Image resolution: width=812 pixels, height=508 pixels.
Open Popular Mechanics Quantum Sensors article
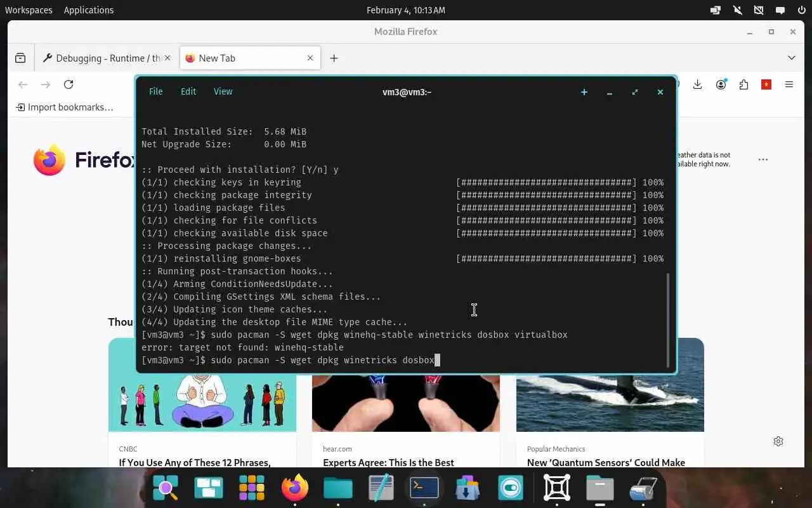pos(606,462)
